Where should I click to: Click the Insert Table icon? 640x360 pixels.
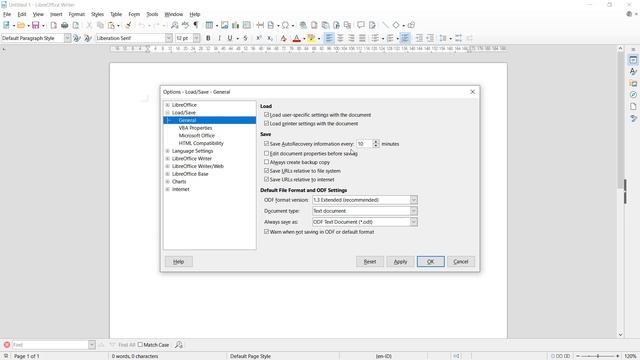[x=209, y=25]
